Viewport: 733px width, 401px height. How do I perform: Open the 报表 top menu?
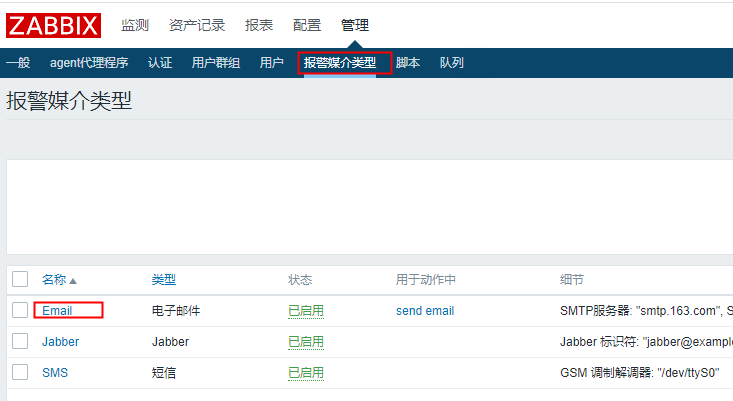tap(259, 25)
